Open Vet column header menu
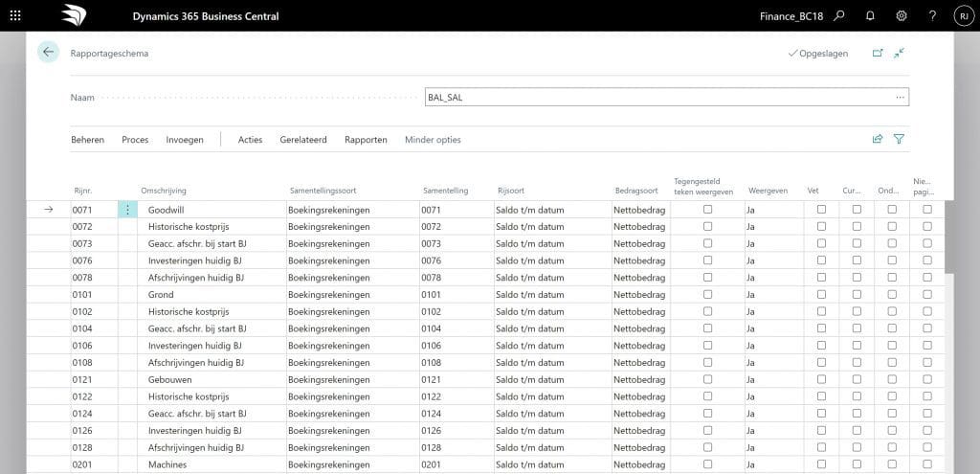This screenshot has width=980, height=474. [x=812, y=191]
